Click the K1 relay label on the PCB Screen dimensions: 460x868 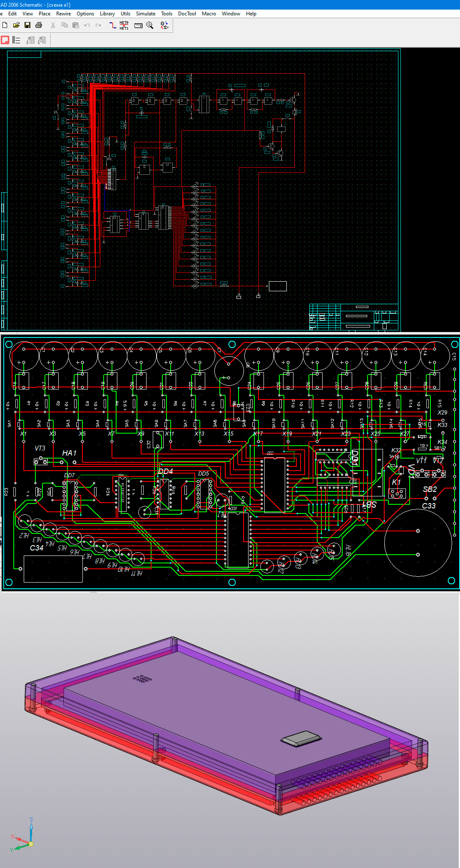[396, 482]
